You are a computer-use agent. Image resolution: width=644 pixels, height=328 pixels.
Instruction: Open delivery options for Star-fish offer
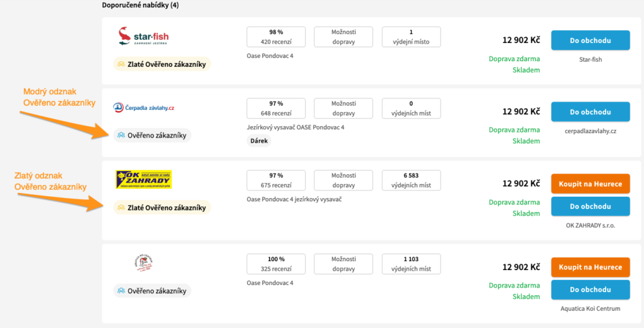point(343,37)
